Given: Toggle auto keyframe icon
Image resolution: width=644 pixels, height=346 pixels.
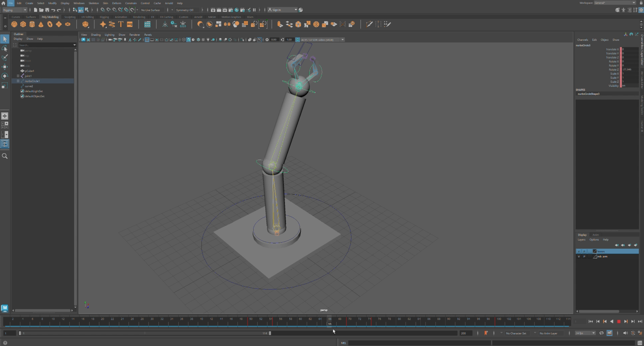Looking at the screenshot, I should (633, 333).
